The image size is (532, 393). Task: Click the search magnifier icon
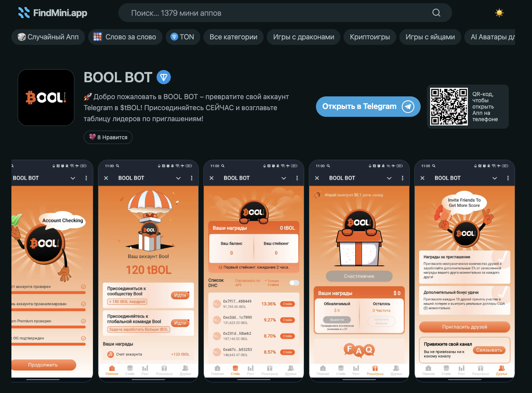point(436,13)
